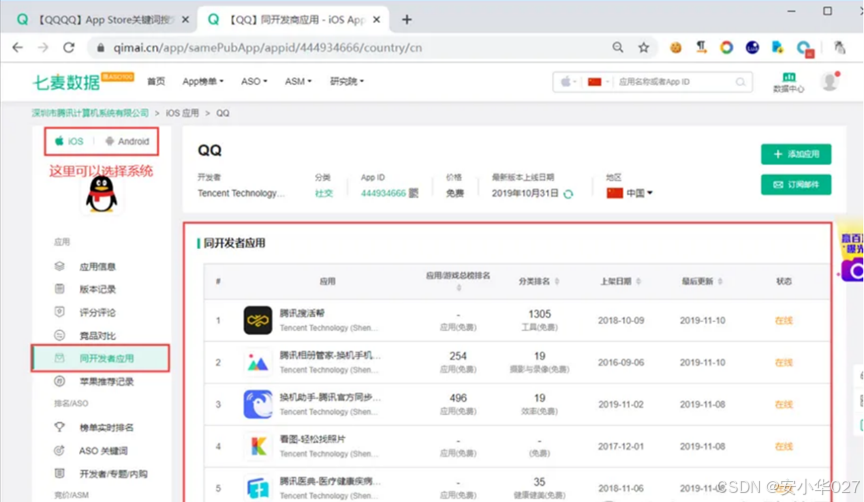Bookmark this page with the star icon
This screenshot has height=502, width=864.
(x=644, y=47)
